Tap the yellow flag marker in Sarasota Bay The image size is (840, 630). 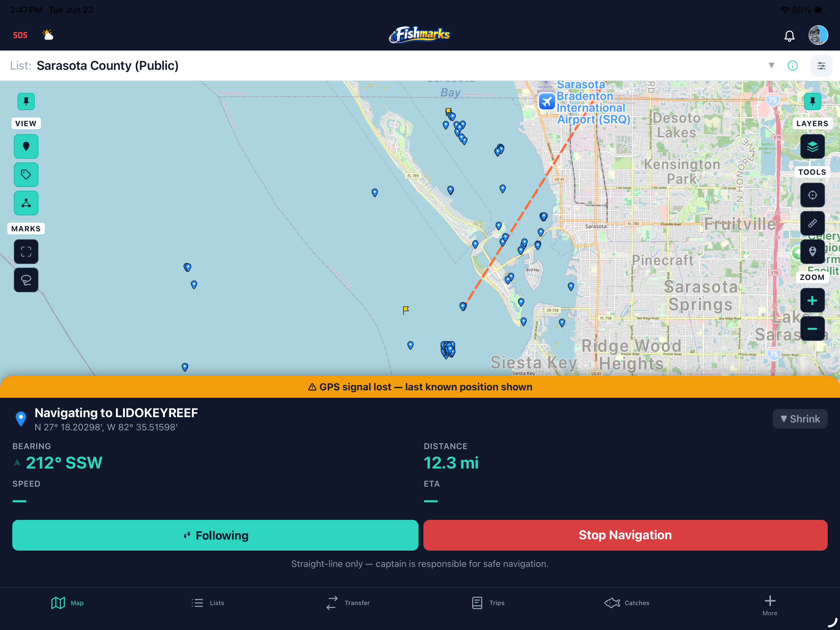(x=448, y=111)
